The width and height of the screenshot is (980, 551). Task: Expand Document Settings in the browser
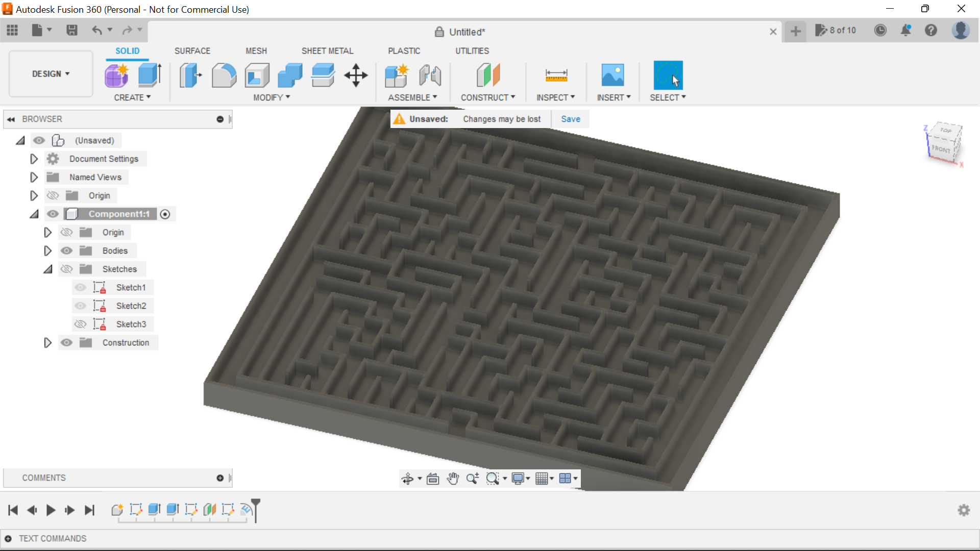click(x=34, y=159)
